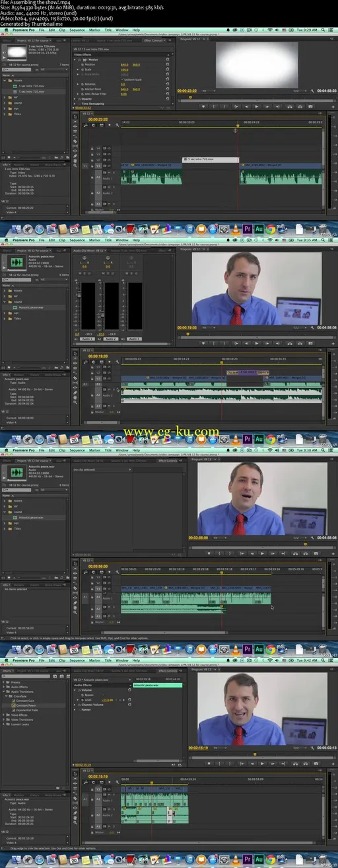This screenshot has width=338, height=868.
Task: Open Marker menu in the 9:38 AM frame
Action: tap(95, 450)
